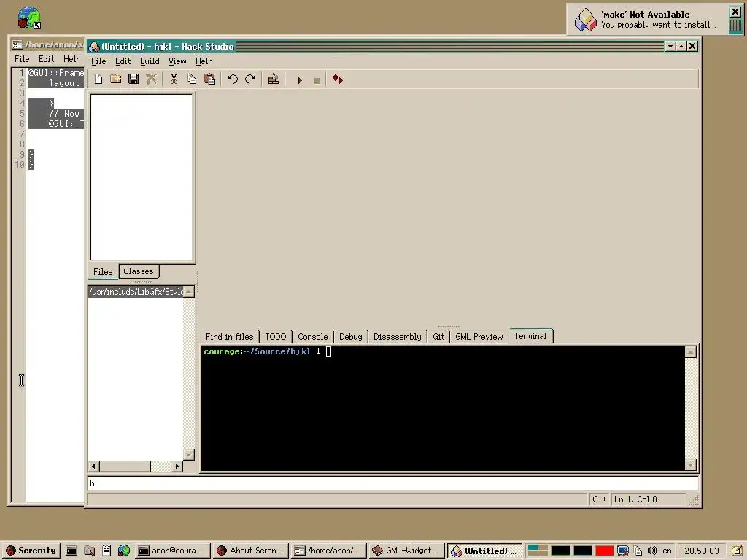Open the text editor quick-launch icon

click(107, 551)
